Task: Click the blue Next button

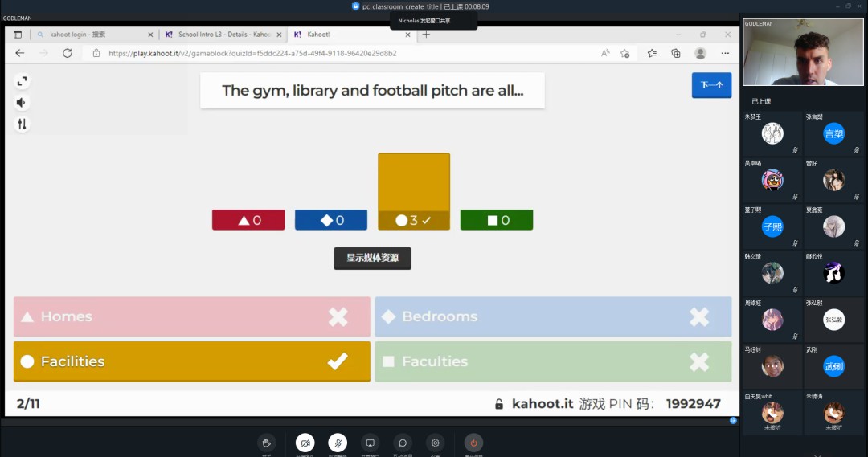Action: (x=711, y=85)
